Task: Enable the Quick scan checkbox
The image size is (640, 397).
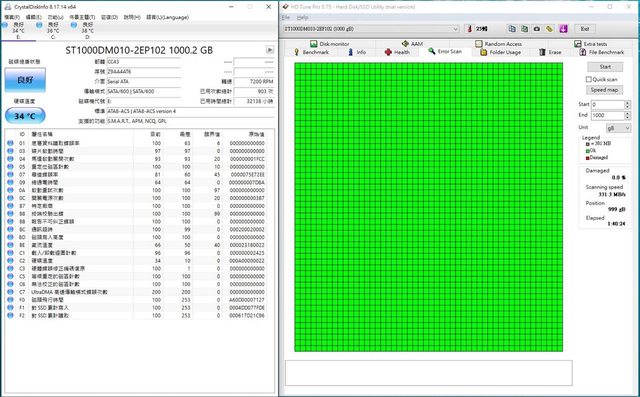Action: tap(589, 79)
